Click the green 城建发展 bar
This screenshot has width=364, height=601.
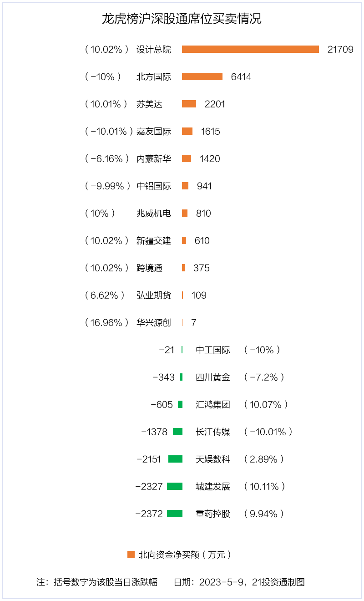(x=175, y=486)
